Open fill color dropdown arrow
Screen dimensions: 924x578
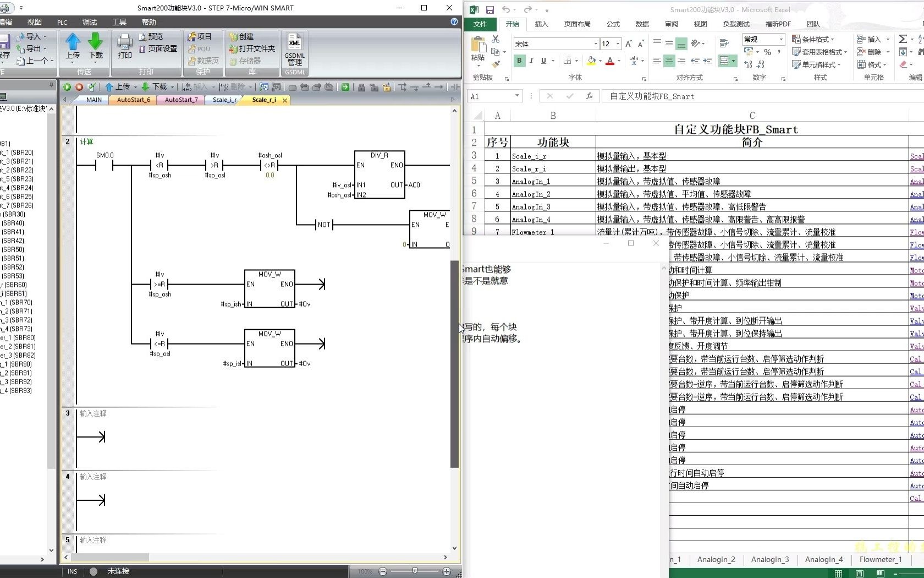[600, 61]
